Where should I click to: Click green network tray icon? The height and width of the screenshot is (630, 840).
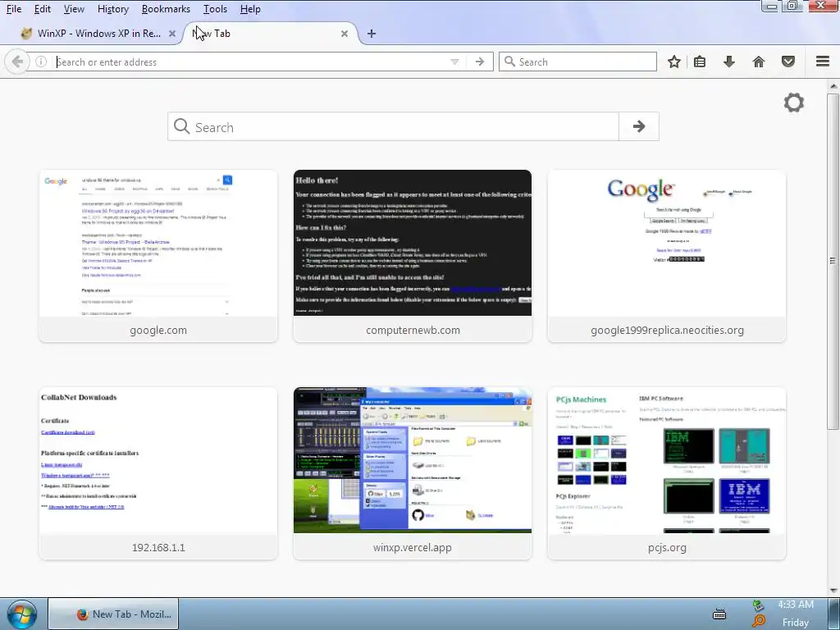pos(758,606)
